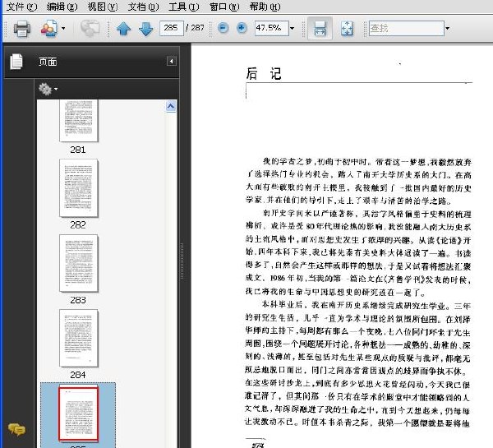The image size is (493, 448).
Task: Open the 视图 menu
Action: coord(102,7)
